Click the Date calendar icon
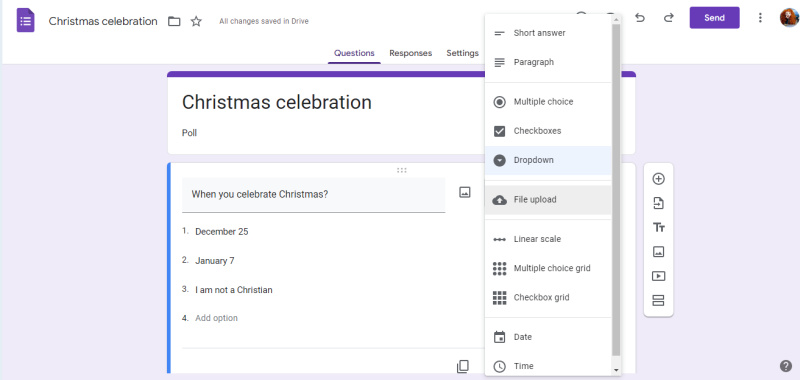800x380 pixels. tap(499, 337)
